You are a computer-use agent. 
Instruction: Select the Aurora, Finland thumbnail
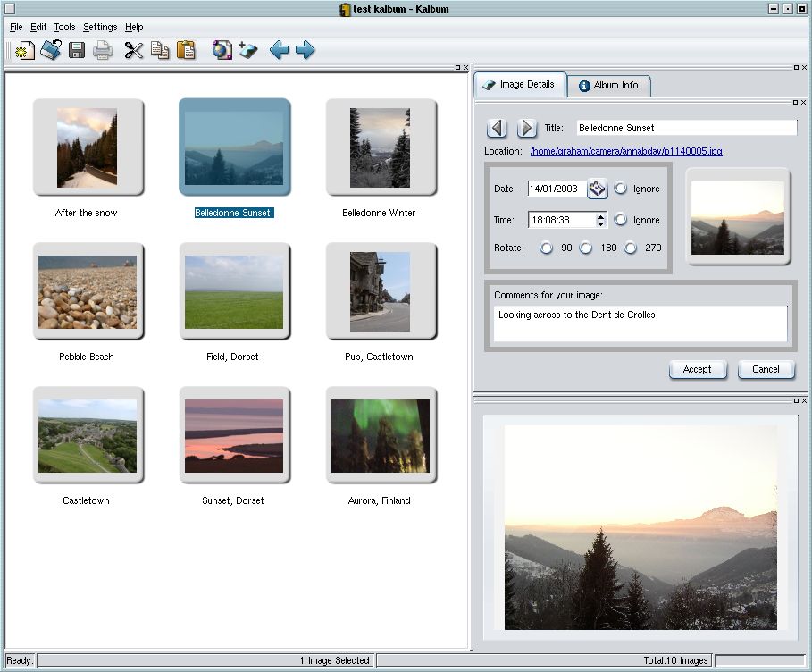[381, 436]
